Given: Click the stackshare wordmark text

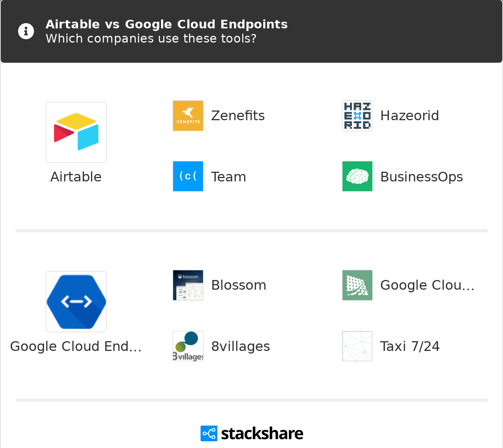Looking at the screenshot, I should pyautogui.click(x=262, y=434).
